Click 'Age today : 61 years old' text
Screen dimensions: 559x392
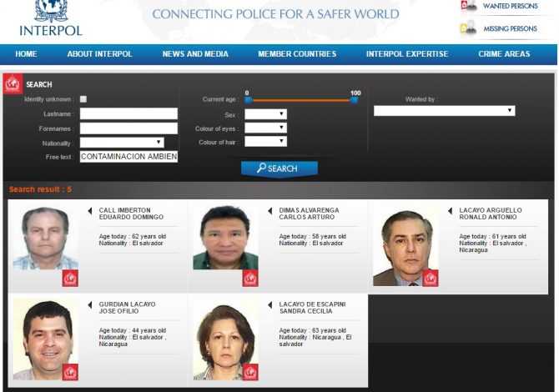[492, 236]
